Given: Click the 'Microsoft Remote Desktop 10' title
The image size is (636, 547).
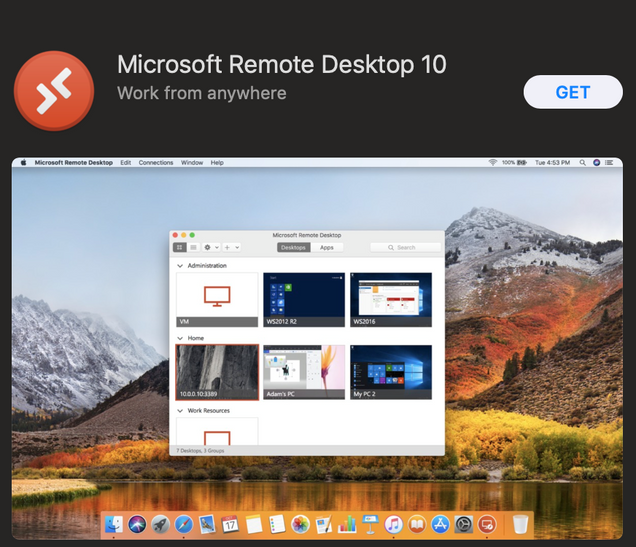Looking at the screenshot, I should 282,64.
